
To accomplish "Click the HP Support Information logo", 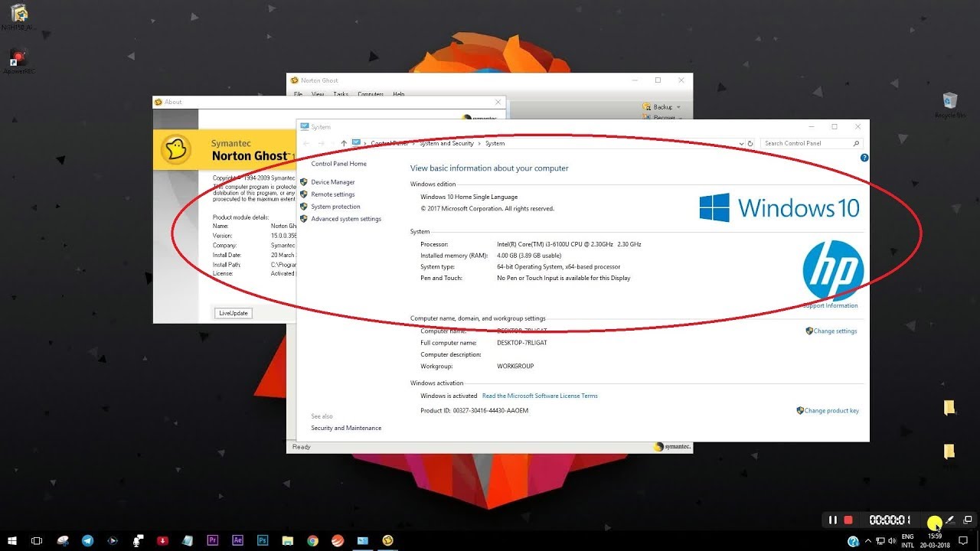I will tap(833, 270).
